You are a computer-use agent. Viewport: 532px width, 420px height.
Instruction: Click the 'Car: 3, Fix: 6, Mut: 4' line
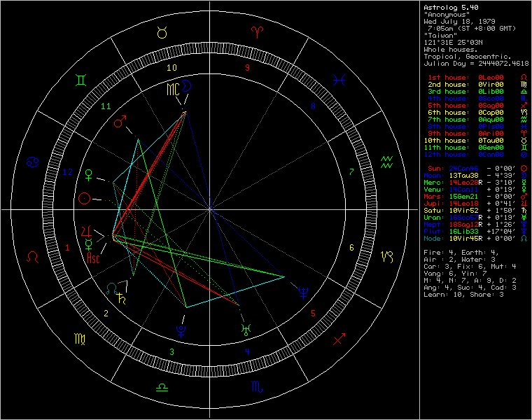pos(470,267)
